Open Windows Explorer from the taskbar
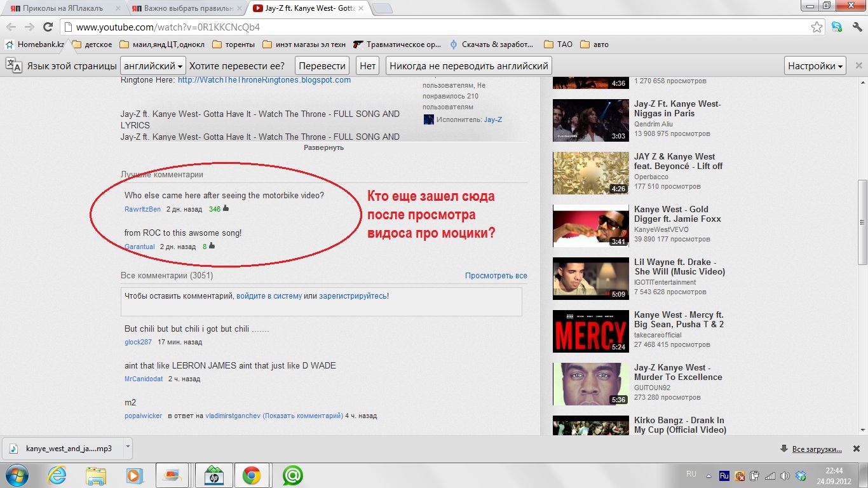The image size is (868, 488). (96, 475)
